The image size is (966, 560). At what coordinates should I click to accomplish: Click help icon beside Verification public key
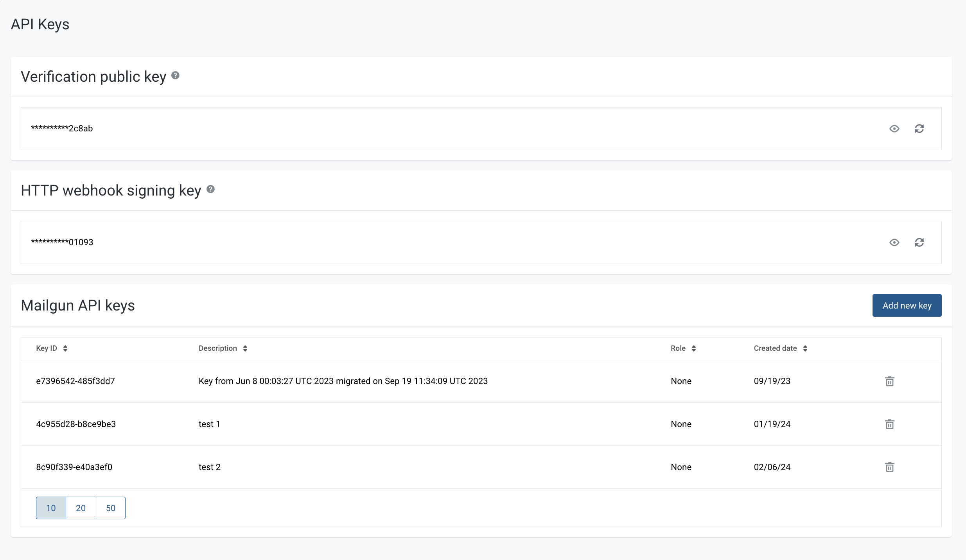(x=175, y=75)
